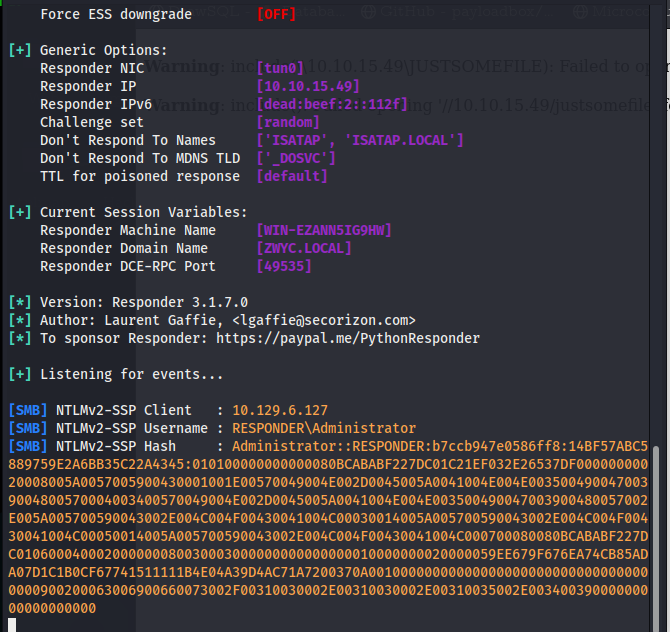The width and height of the screenshot is (670, 632).
Task: Click the Responder 3.1.7.0 version line
Action: (144, 302)
